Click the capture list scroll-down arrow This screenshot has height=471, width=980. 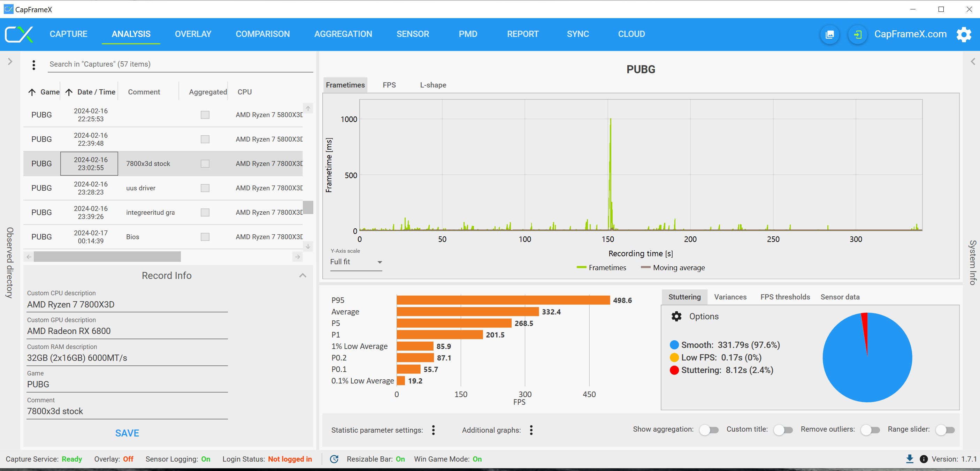coord(308,246)
